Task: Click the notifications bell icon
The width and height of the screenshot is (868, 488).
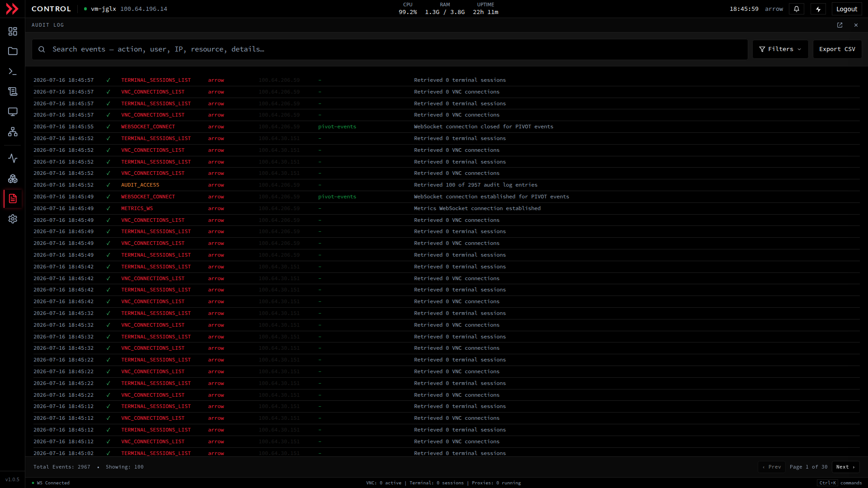Action: point(797,9)
